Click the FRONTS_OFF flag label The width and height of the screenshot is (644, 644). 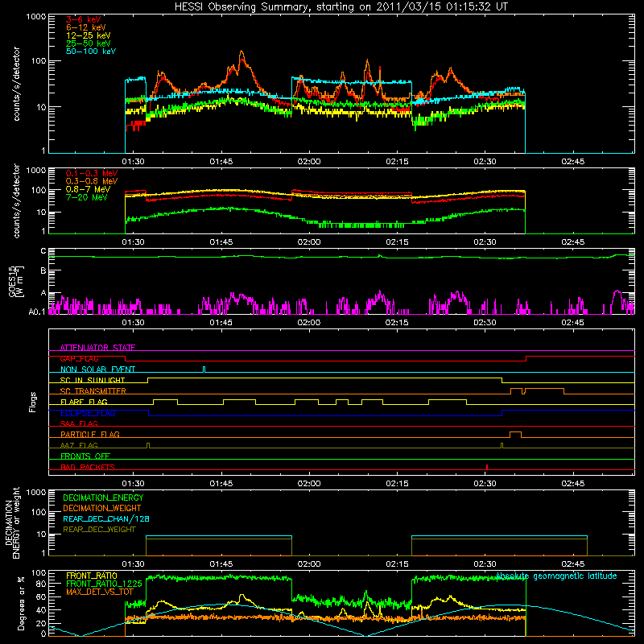point(85,456)
